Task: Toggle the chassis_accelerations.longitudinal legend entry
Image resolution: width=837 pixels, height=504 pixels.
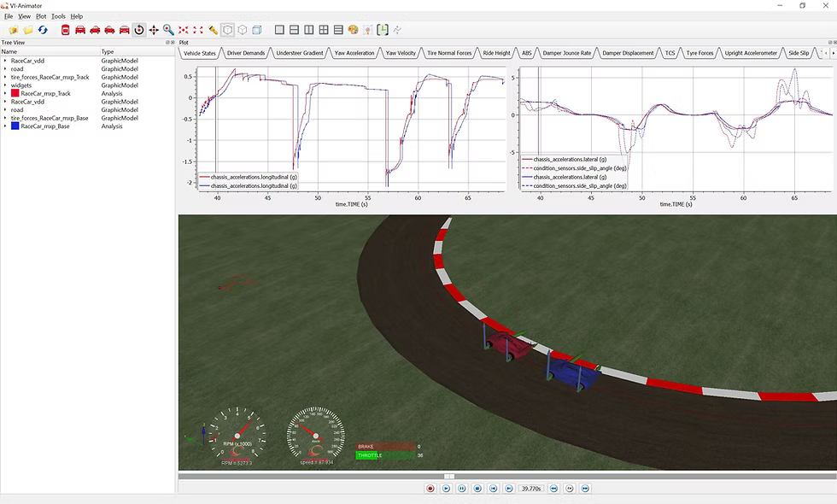Action: coord(250,177)
